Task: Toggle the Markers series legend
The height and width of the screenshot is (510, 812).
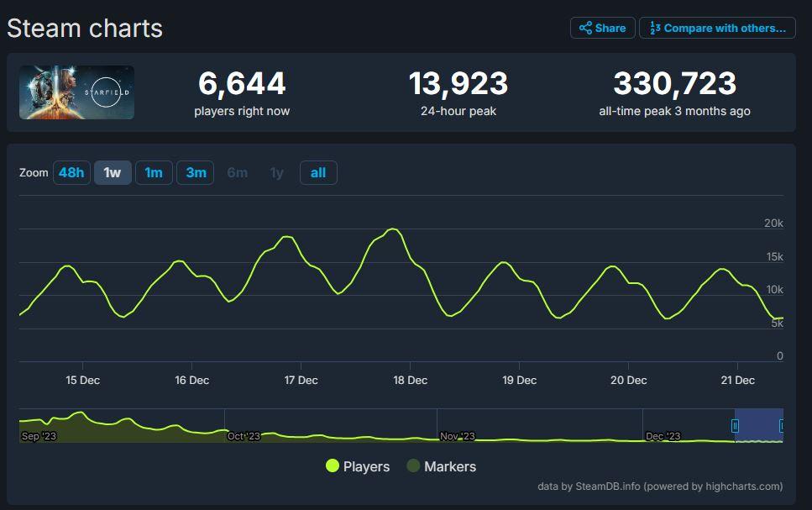Action: tap(441, 466)
